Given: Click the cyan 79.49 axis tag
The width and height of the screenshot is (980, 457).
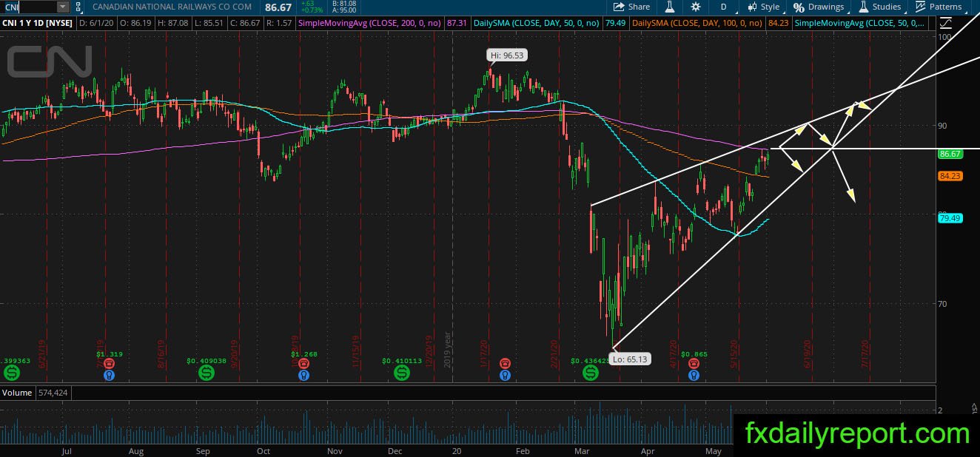Looking at the screenshot, I should tap(949, 218).
